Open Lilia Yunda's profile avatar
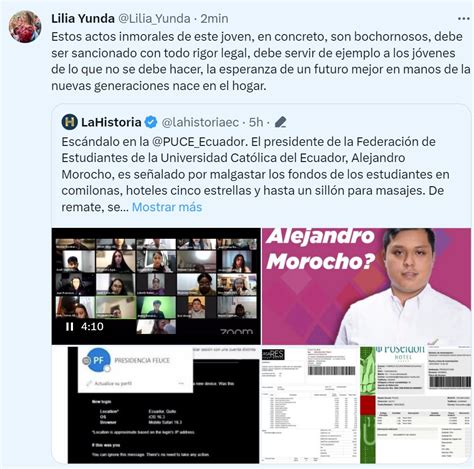The width and height of the screenshot is (474, 469). pos(25,27)
